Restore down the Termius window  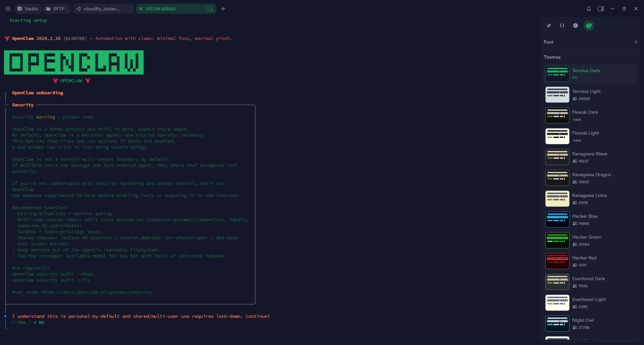pyautogui.click(x=624, y=9)
